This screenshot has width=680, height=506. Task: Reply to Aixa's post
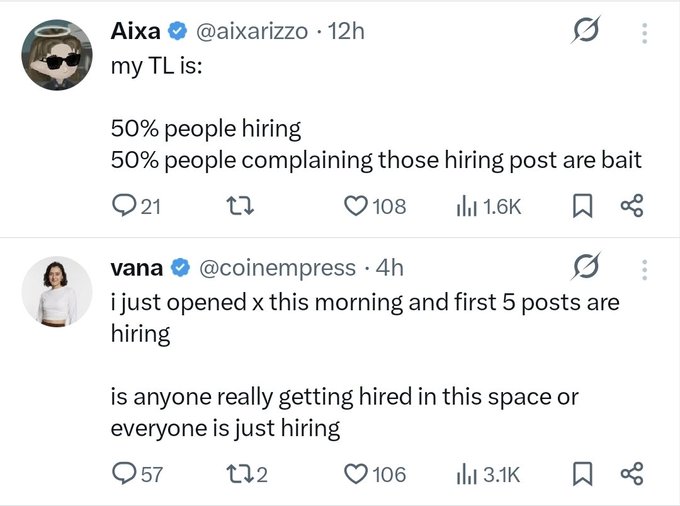(x=123, y=207)
